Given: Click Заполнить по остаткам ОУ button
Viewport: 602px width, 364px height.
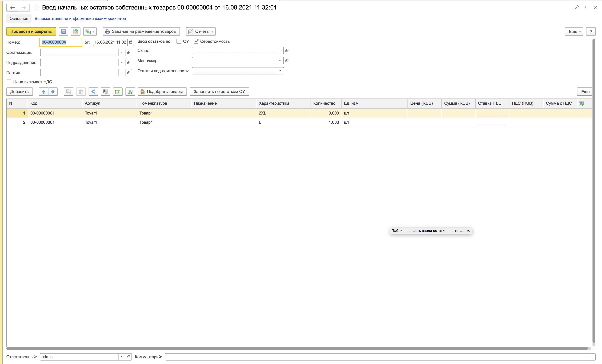Looking at the screenshot, I should pos(219,92).
